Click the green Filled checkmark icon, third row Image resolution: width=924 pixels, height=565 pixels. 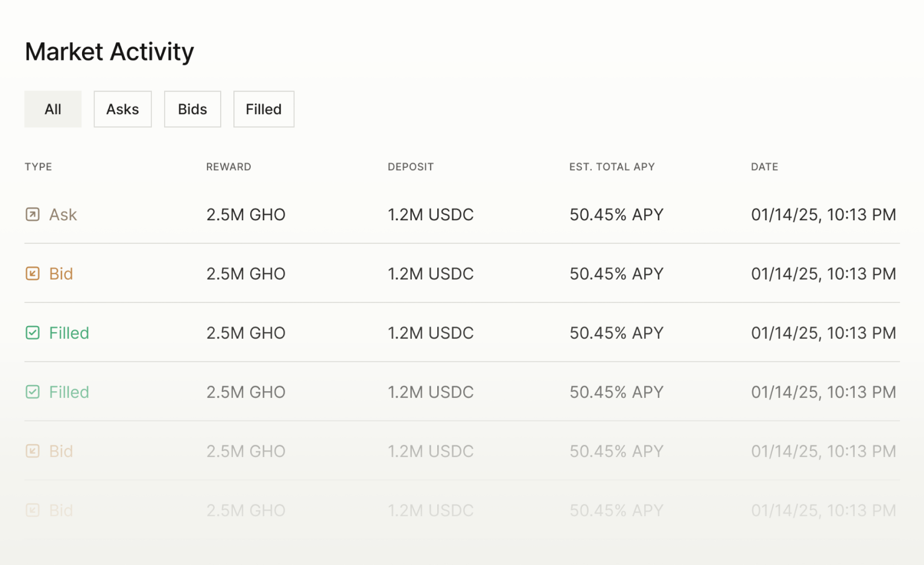(33, 333)
